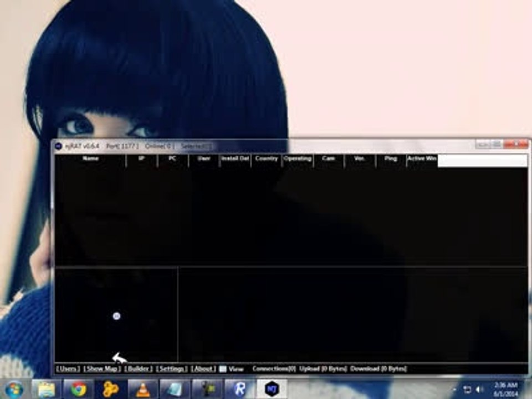Click the Active Window column header
532x399 pixels.
422,159
